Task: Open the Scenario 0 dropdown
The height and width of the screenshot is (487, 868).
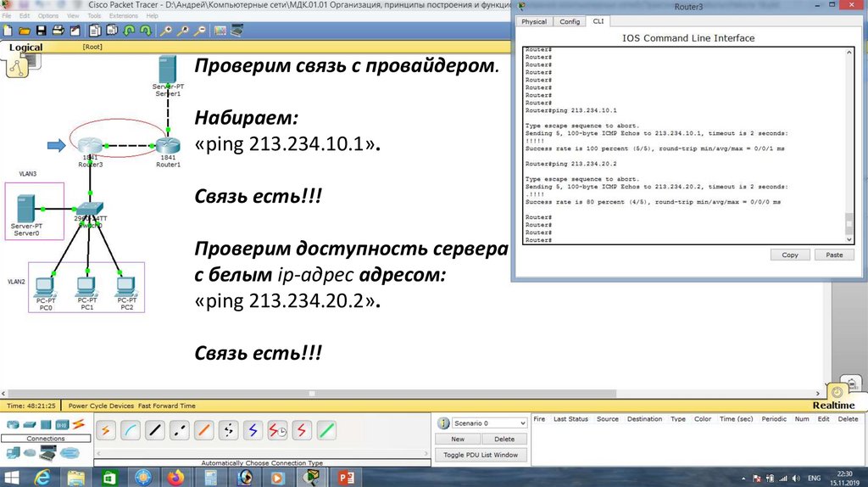Action: [489, 423]
